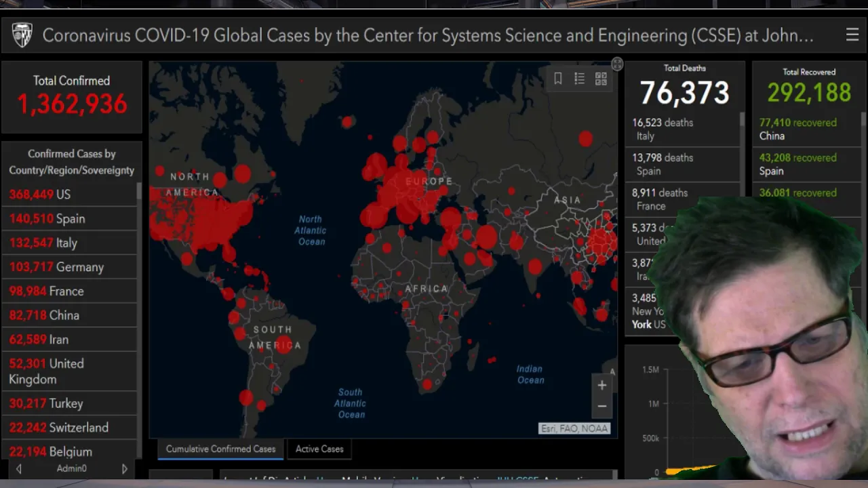868x488 pixels.
Task: Click the Johns Hopkins shield logo
Action: coord(22,35)
